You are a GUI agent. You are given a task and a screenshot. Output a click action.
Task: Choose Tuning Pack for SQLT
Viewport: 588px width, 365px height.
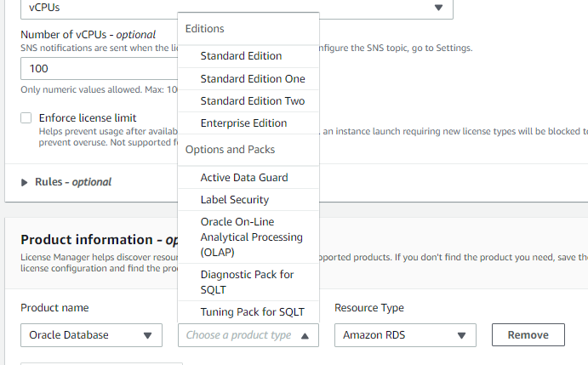click(248, 311)
